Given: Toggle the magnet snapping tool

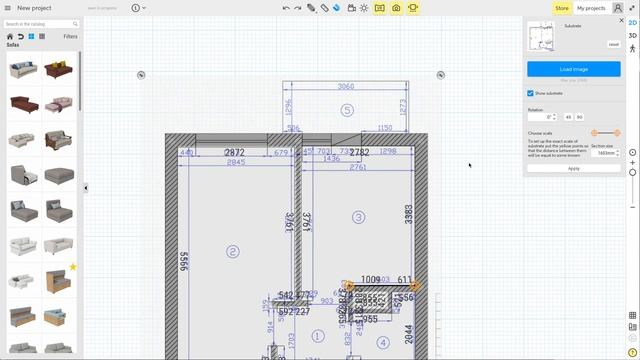Looking at the screenshot, I should [337, 8].
